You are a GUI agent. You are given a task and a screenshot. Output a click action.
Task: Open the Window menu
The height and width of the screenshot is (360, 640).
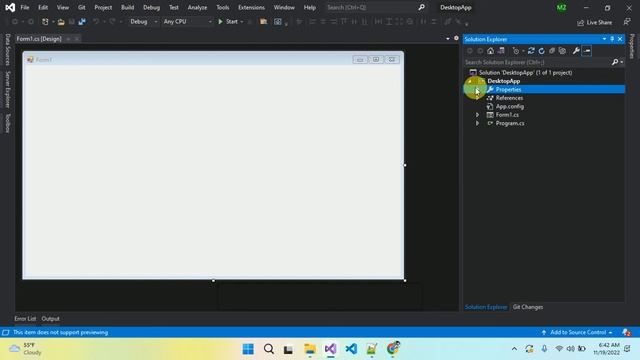pos(284,7)
